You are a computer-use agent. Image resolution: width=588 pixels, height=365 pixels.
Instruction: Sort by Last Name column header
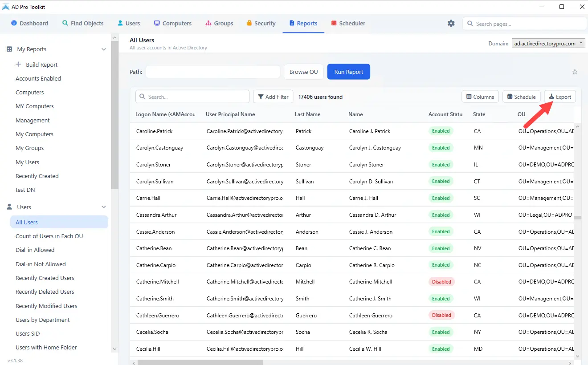tap(307, 114)
